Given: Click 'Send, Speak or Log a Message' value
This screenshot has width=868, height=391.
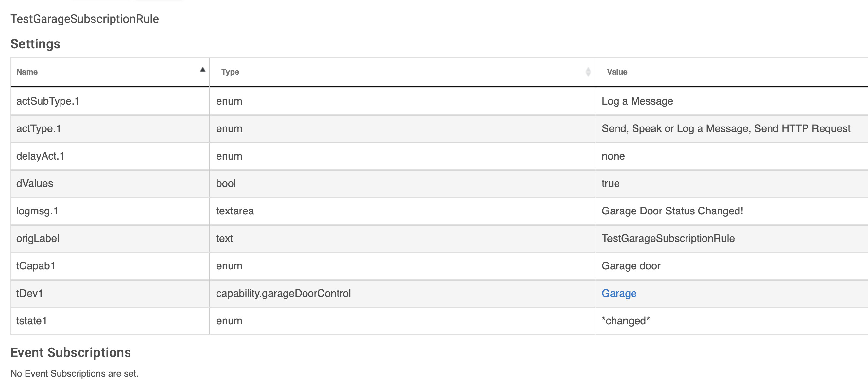Looking at the screenshot, I should (x=726, y=129).
